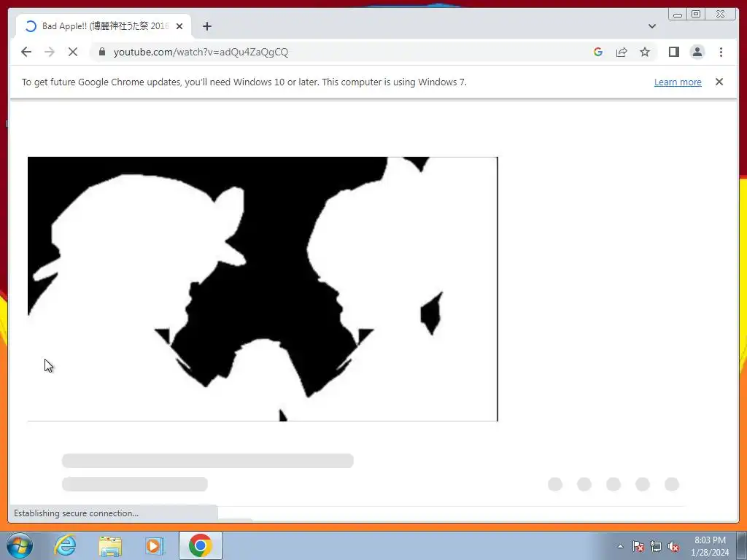Share this page using the share icon
Viewport: 747px width, 560px height.
point(622,52)
